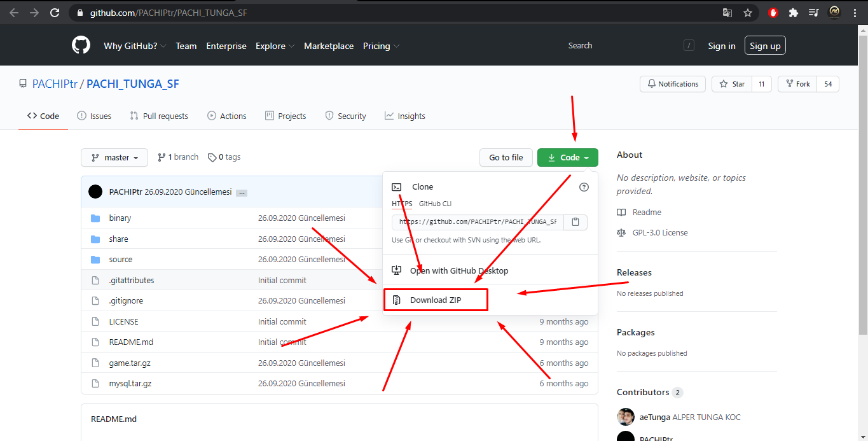Screen dimensions: 868x441
Task: View the 0 tags link
Action: pos(224,157)
